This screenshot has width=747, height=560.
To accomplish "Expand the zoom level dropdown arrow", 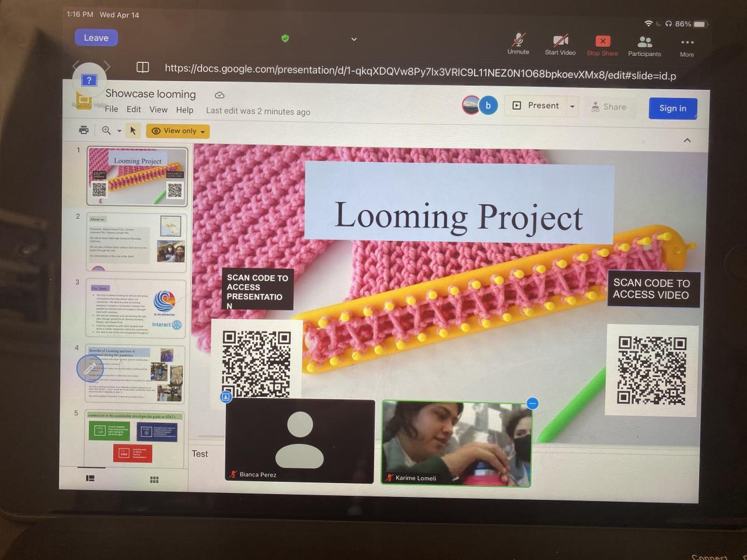I will pyautogui.click(x=119, y=131).
